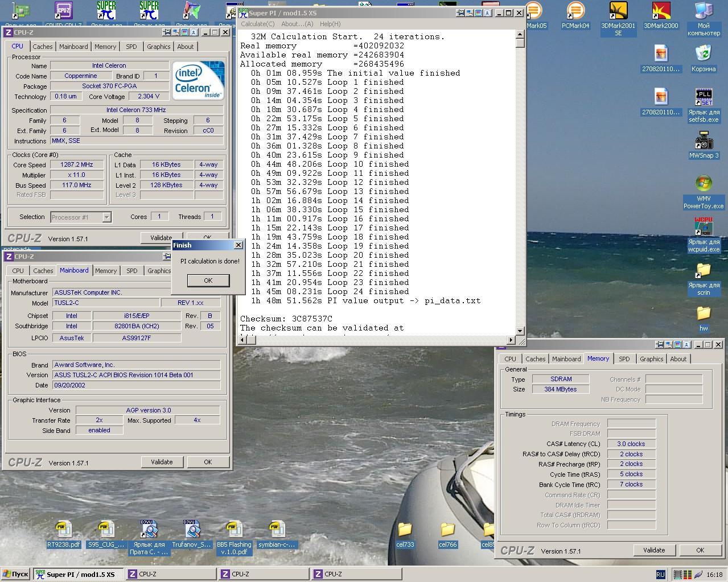Open the WMV PowerToy.exe desktop icon
Viewport: 728px width, 582px height.
[x=704, y=192]
